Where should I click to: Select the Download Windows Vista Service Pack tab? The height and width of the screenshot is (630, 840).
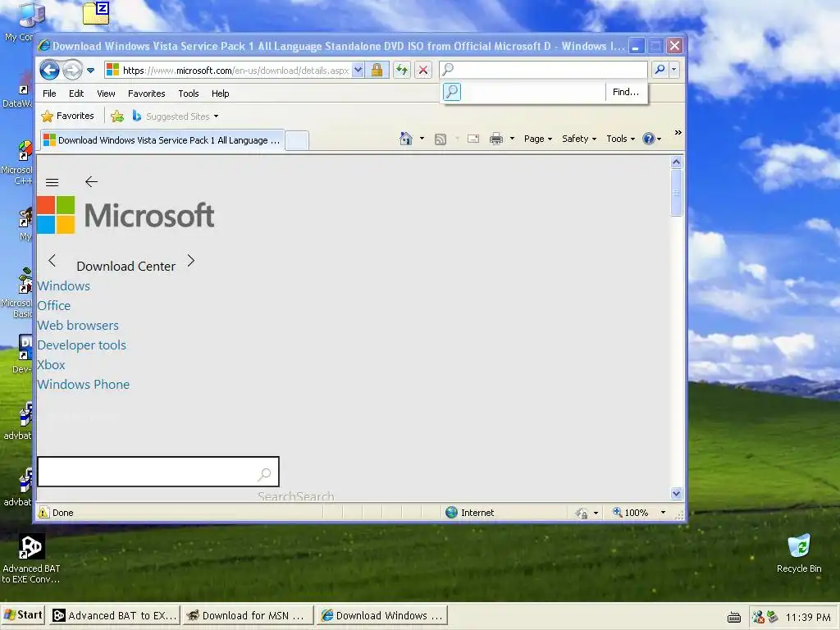tap(163, 140)
